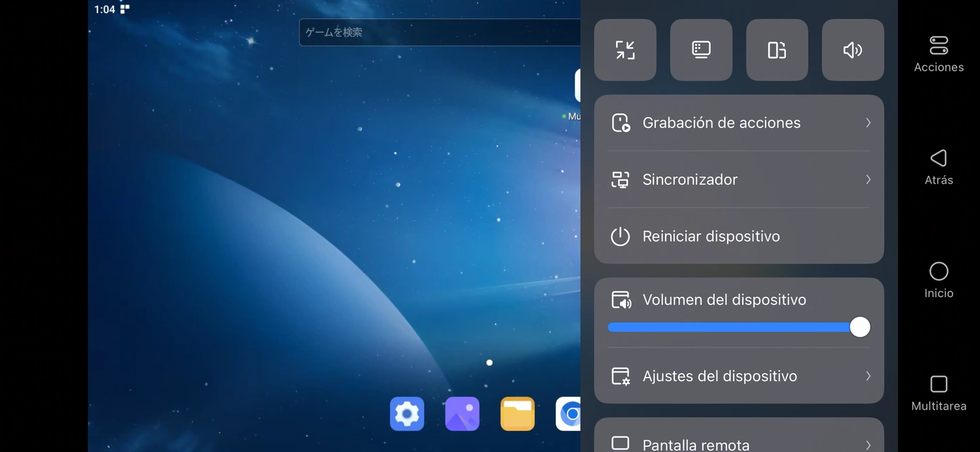Tap the Atrás back button

pyautogui.click(x=939, y=167)
